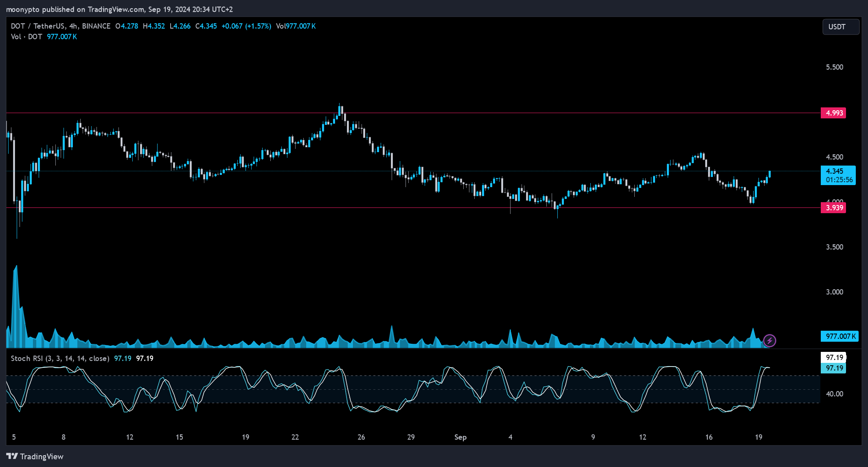Click the purple lightning bolt icon
Image resolution: width=868 pixels, height=467 pixels.
(x=769, y=340)
